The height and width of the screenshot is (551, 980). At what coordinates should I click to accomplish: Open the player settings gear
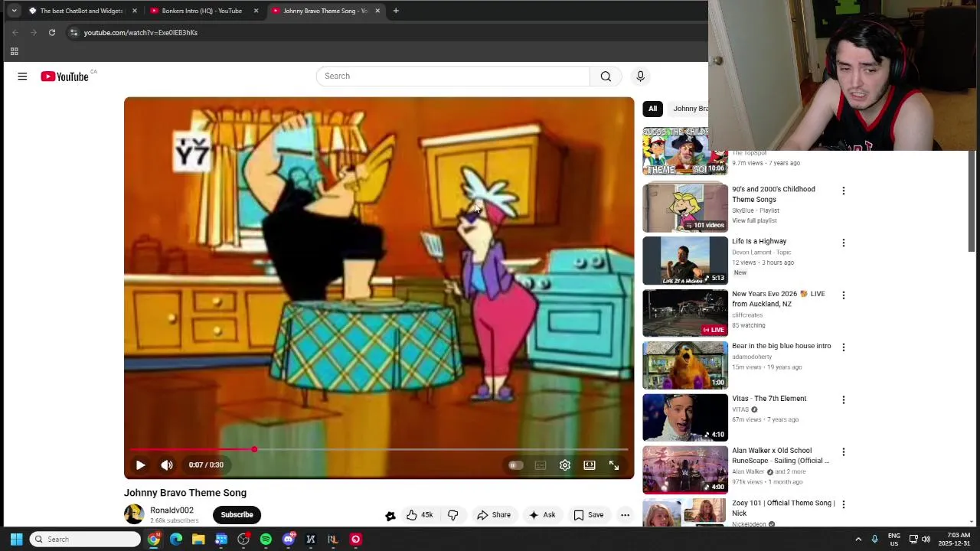565,465
